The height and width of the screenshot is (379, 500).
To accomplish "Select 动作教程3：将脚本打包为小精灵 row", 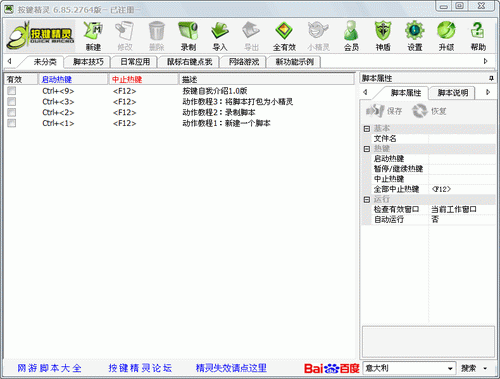I will (237, 101).
